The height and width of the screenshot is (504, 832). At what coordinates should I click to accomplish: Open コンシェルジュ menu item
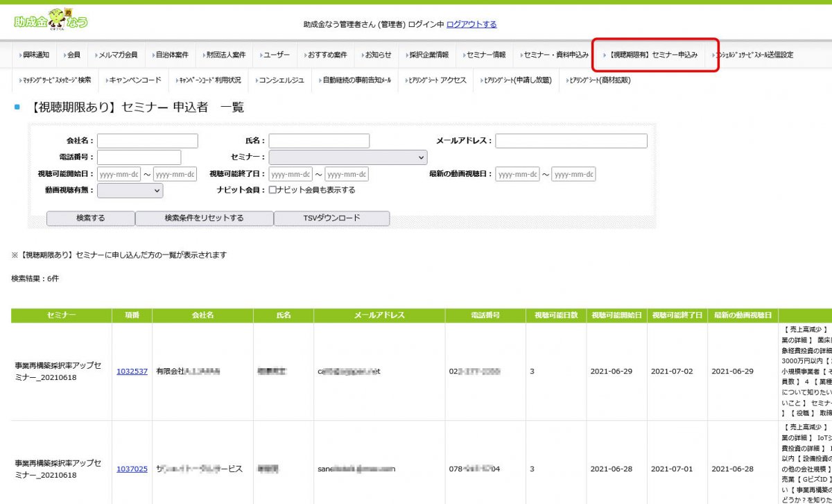point(280,80)
